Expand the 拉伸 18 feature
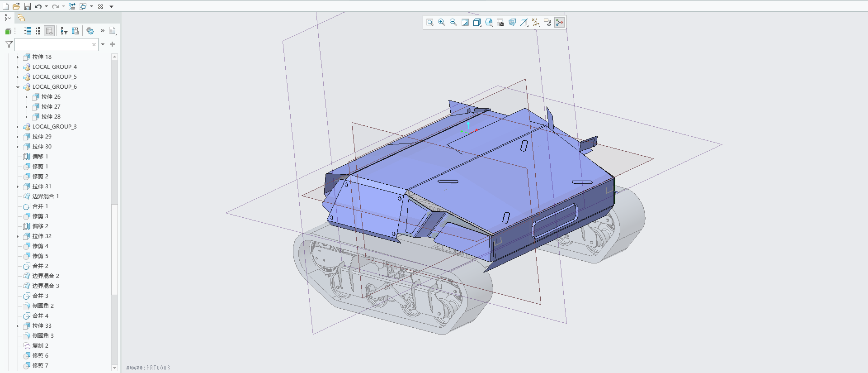The width and height of the screenshot is (868, 373). point(18,57)
